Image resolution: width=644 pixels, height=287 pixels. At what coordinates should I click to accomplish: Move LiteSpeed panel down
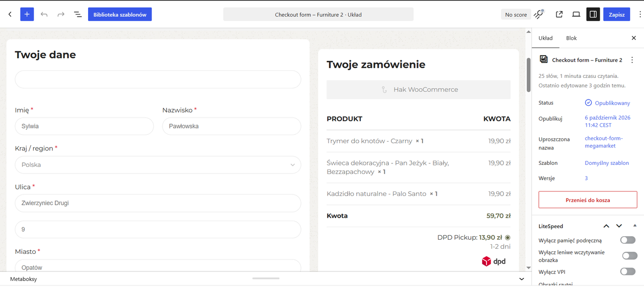(x=619, y=226)
